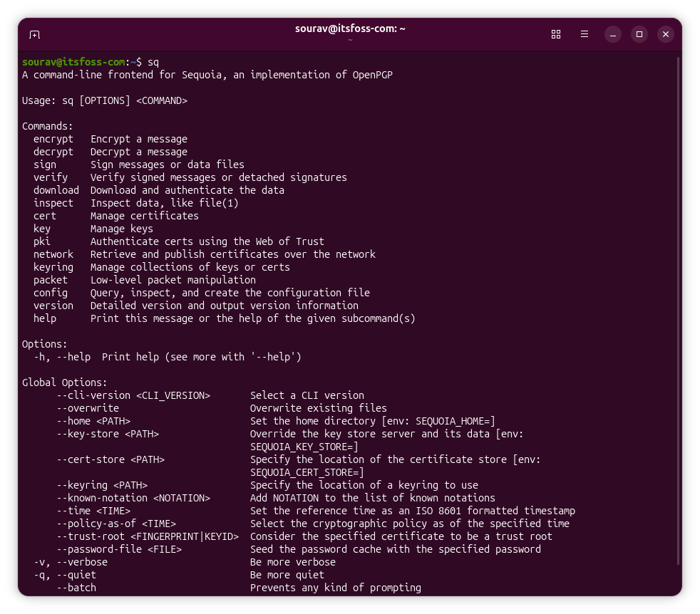Click 'Low-level packet manipulation' description
Viewport: 700px width, 614px height.
[x=173, y=280]
